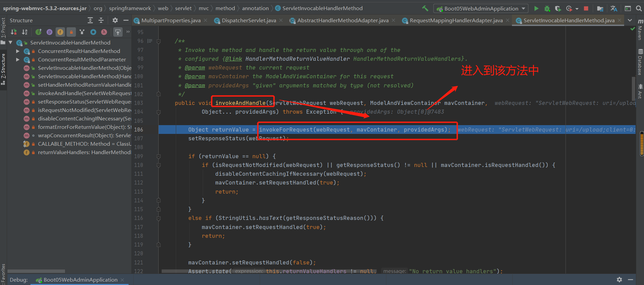
Task: Stop the running application with red square
Action: tap(586, 8)
